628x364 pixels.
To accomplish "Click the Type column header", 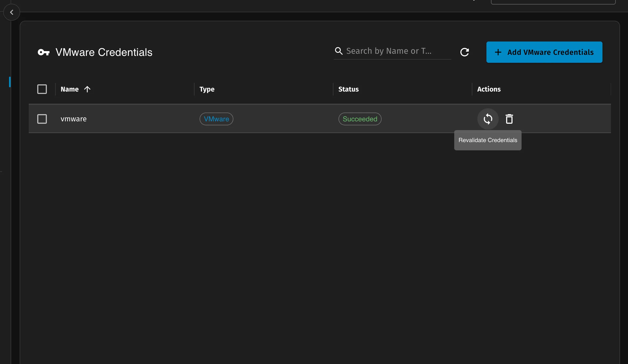I will pyautogui.click(x=207, y=89).
